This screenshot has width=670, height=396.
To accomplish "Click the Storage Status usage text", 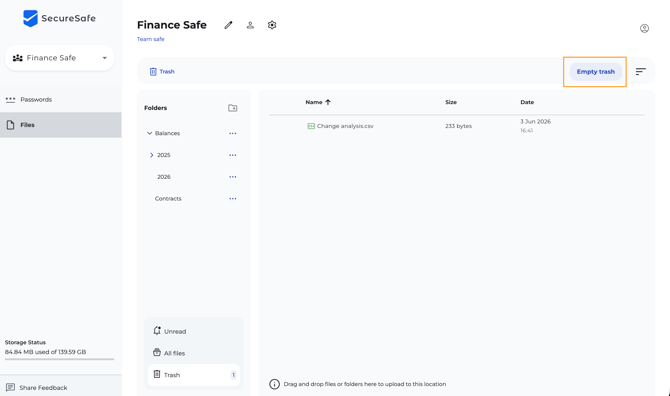I will [x=45, y=352].
